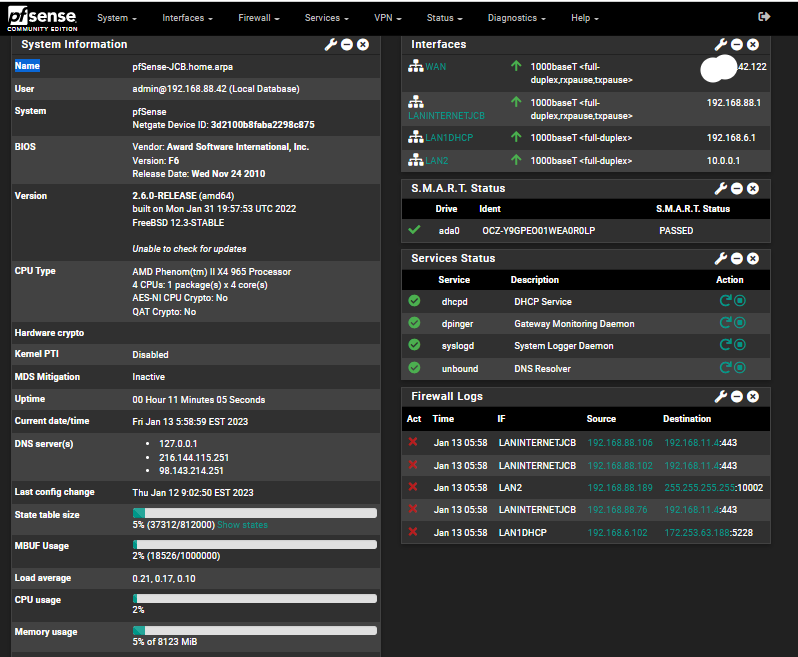Open the System dropdown menu

(117, 18)
